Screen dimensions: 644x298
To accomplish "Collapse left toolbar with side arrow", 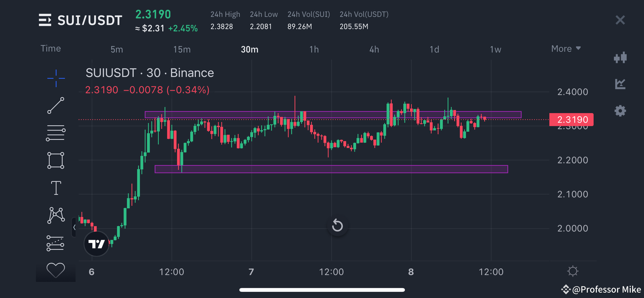I will [74, 227].
